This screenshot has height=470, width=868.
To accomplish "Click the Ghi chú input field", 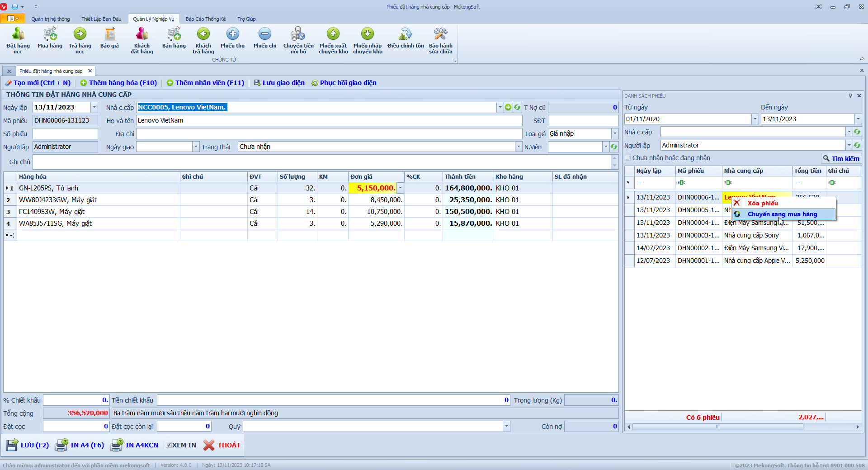I will pyautogui.click(x=321, y=162).
